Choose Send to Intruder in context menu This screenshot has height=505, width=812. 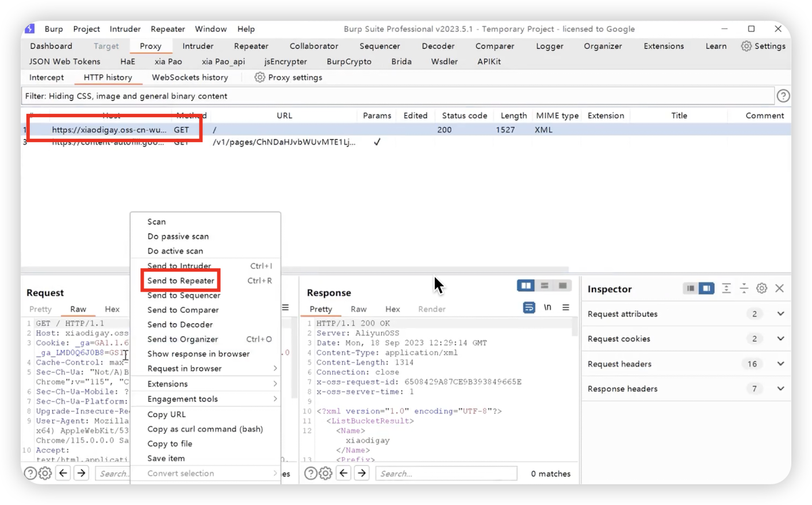tap(205, 266)
